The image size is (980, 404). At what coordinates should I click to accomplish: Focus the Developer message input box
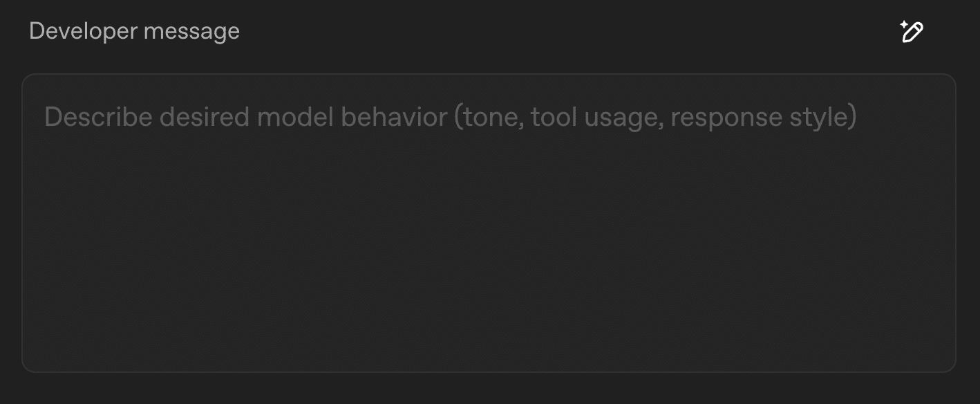click(489, 223)
